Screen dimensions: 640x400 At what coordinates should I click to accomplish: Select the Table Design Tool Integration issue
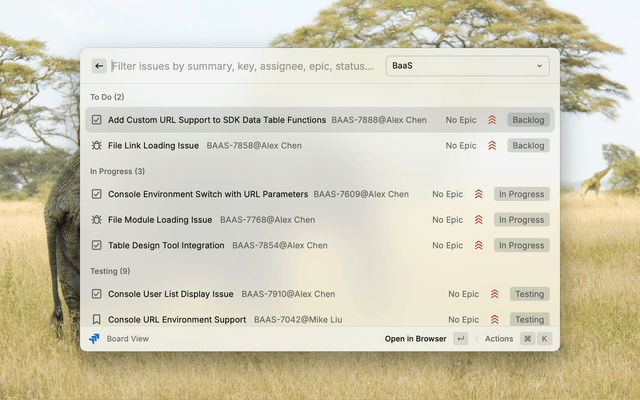tap(166, 245)
